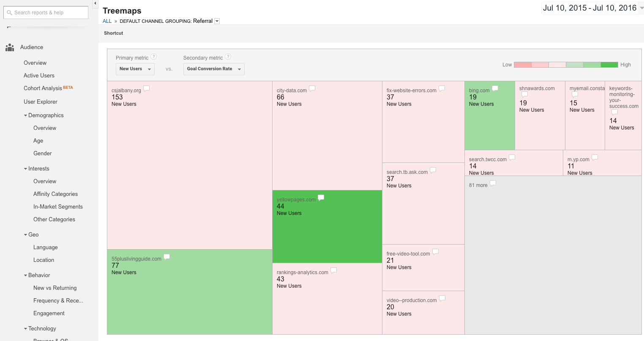Click rankings-analytics.com tile label
644x341 pixels.
303,272
